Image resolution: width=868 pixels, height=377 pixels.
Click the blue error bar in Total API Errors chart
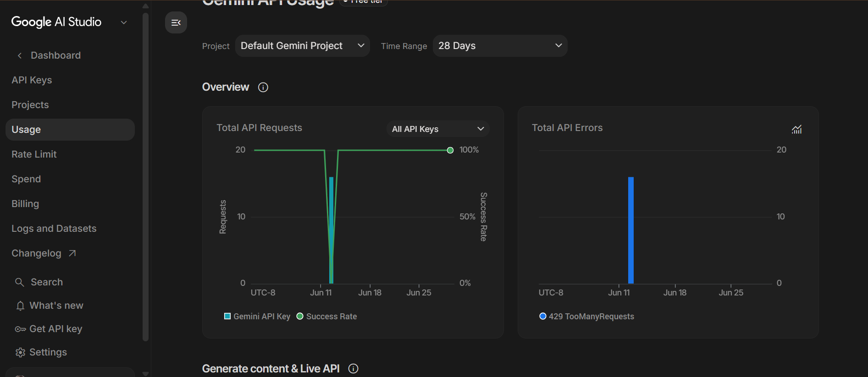pyautogui.click(x=631, y=230)
